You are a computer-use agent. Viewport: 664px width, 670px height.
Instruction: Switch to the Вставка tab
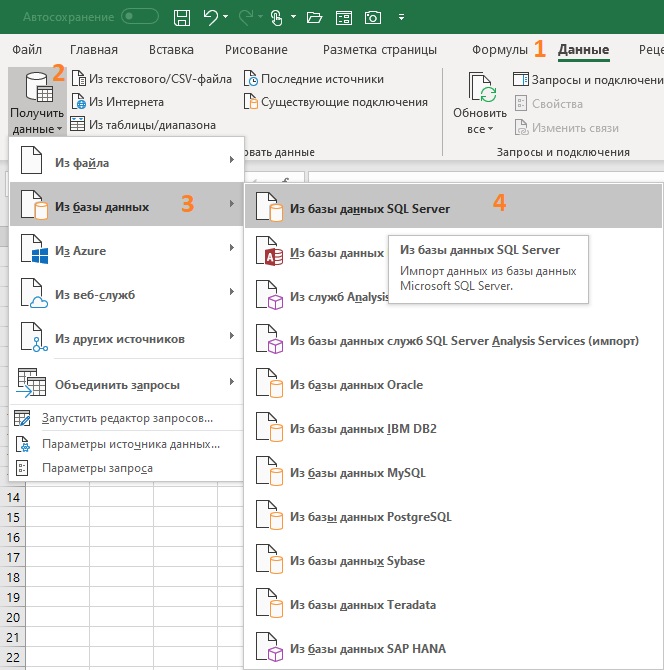click(x=171, y=50)
